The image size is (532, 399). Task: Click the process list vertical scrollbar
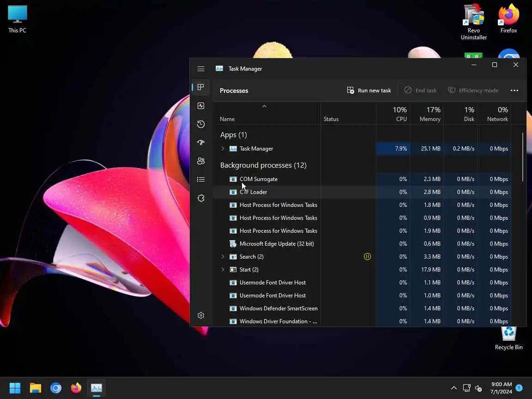coord(522,157)
